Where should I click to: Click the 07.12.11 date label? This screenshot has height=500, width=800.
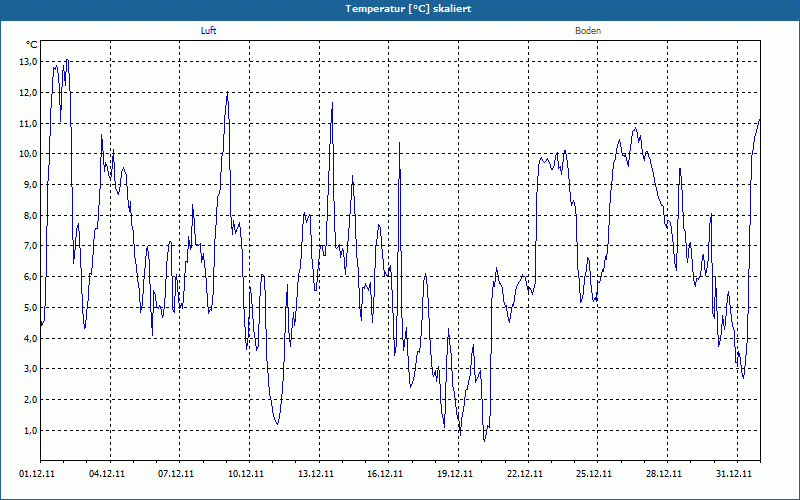[176, 473]
